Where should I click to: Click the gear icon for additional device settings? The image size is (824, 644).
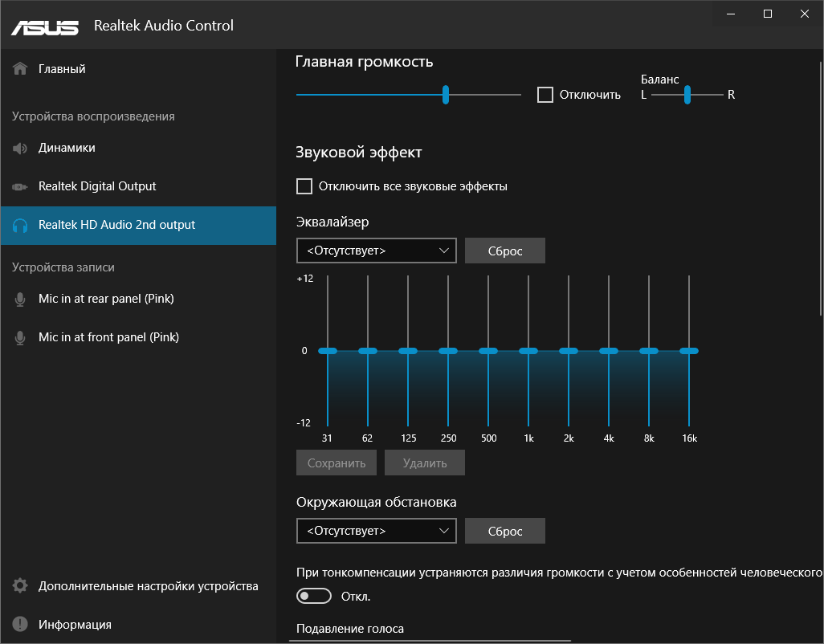[x=21, y=586]
